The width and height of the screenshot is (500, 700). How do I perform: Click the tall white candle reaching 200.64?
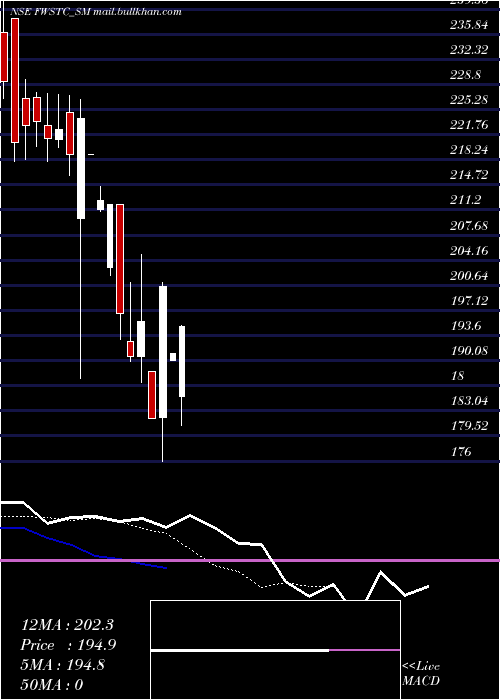tap(163, 352)
